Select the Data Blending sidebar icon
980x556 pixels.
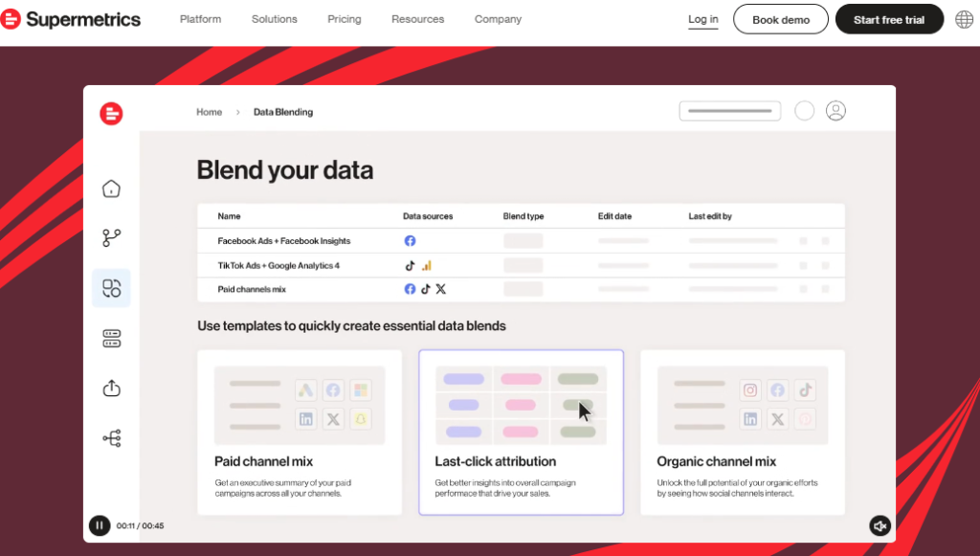click(x=111, y=288)
